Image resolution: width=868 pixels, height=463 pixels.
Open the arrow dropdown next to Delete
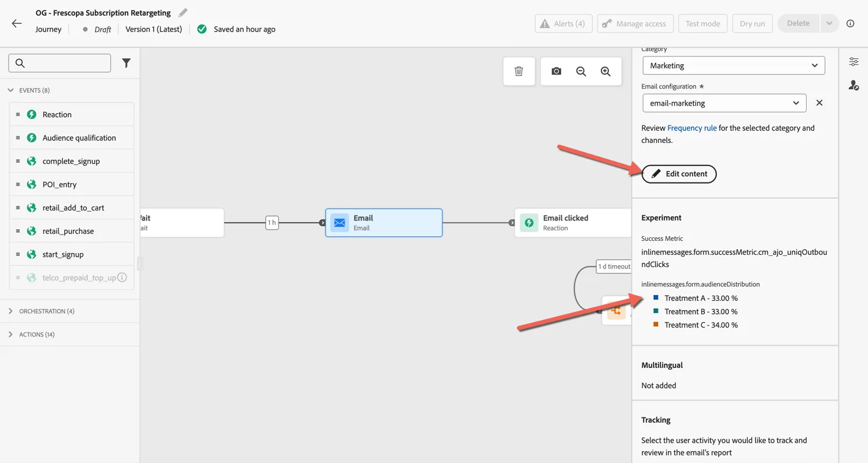point(829,23)
